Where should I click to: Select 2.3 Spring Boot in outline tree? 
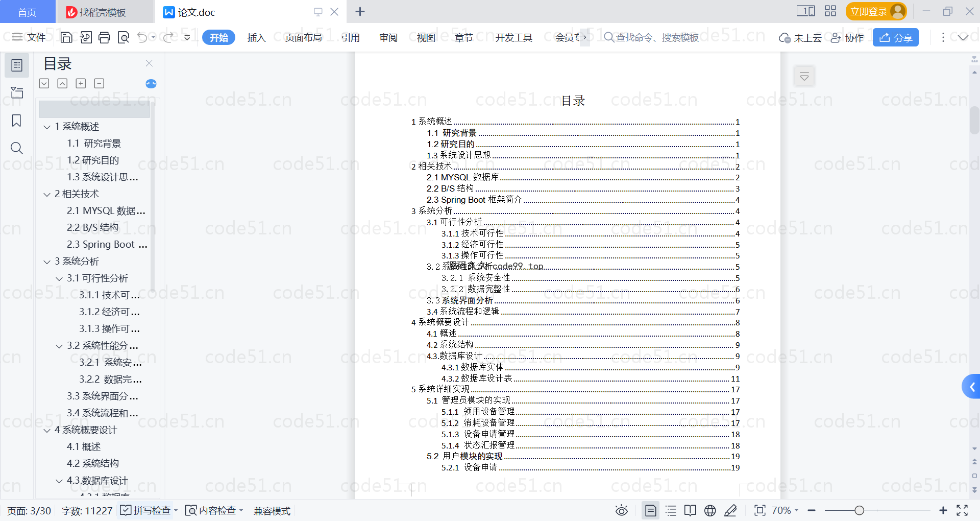click(x=107, y=245)
